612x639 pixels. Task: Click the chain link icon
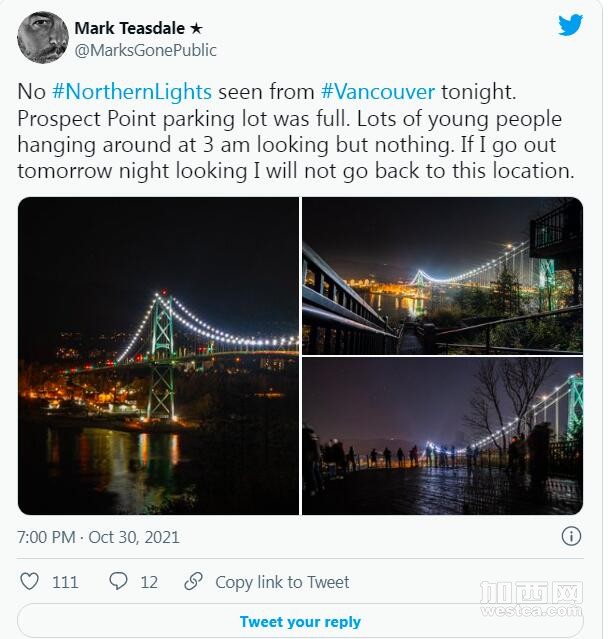click(x=194, y=581)
